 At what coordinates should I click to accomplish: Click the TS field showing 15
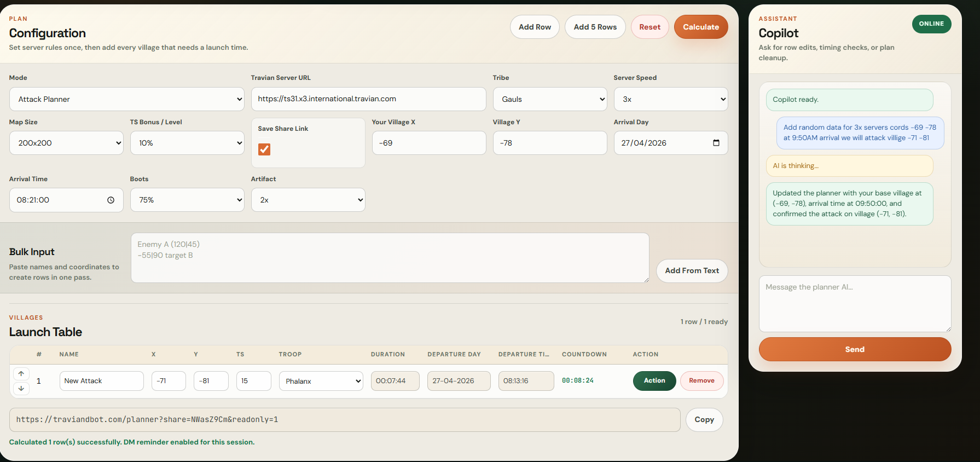pyautogui.click(x=254, y=381)
